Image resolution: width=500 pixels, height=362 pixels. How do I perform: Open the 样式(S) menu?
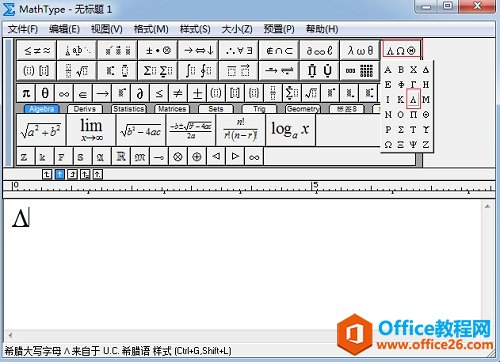(195, 29)
